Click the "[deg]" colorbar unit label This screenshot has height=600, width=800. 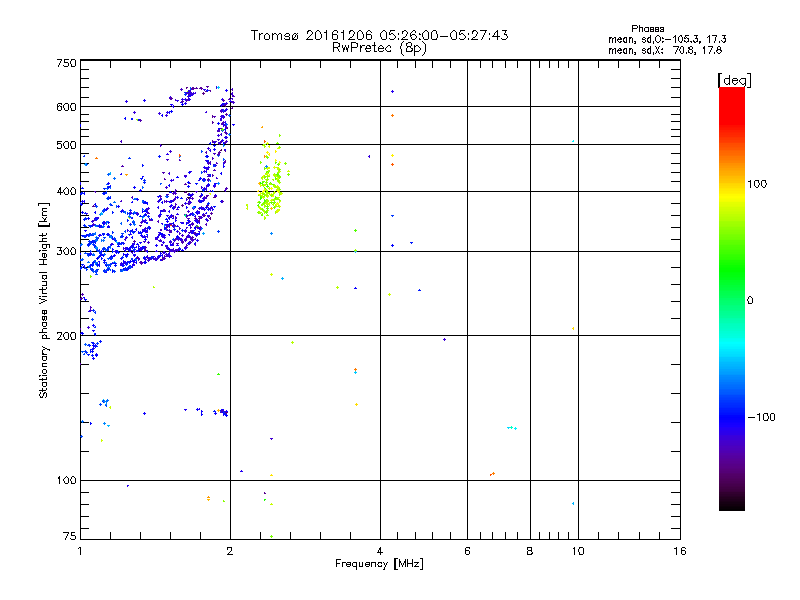click(x=734, y=80)
